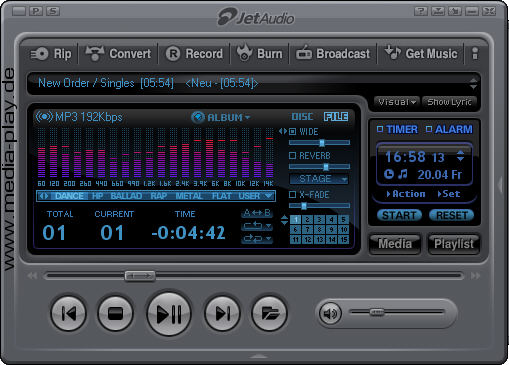
Task: Stop playback
Action: [115, 313]
